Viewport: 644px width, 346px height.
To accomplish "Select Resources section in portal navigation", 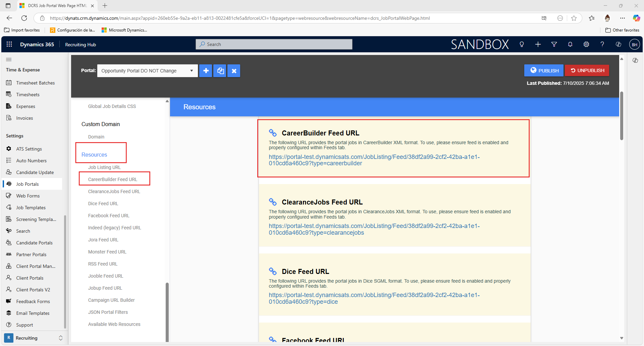I will 94,155.
